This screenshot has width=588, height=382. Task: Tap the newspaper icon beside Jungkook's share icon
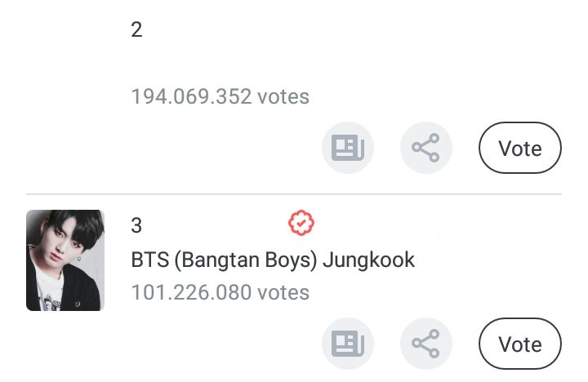(x=347, y=344)
